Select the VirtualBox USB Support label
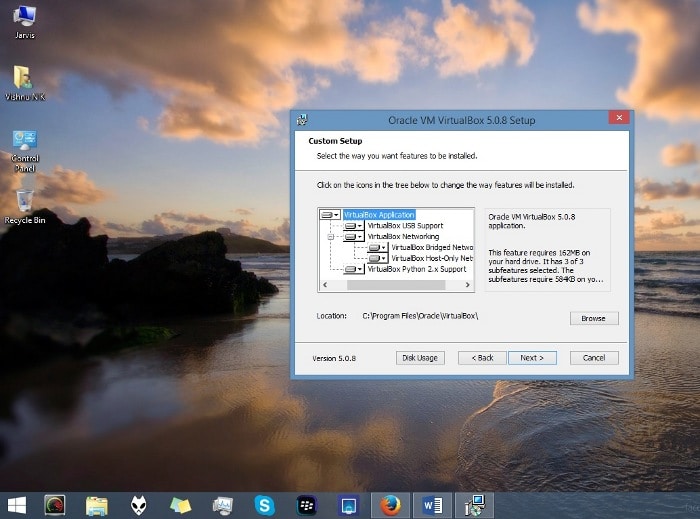The width and height of the screenshot is (700, 519). point(405,226)
